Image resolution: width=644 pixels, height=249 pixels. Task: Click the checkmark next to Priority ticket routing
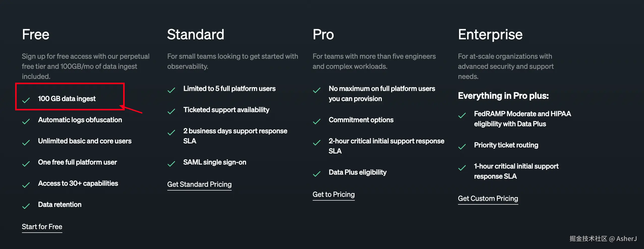pos(462,147)
